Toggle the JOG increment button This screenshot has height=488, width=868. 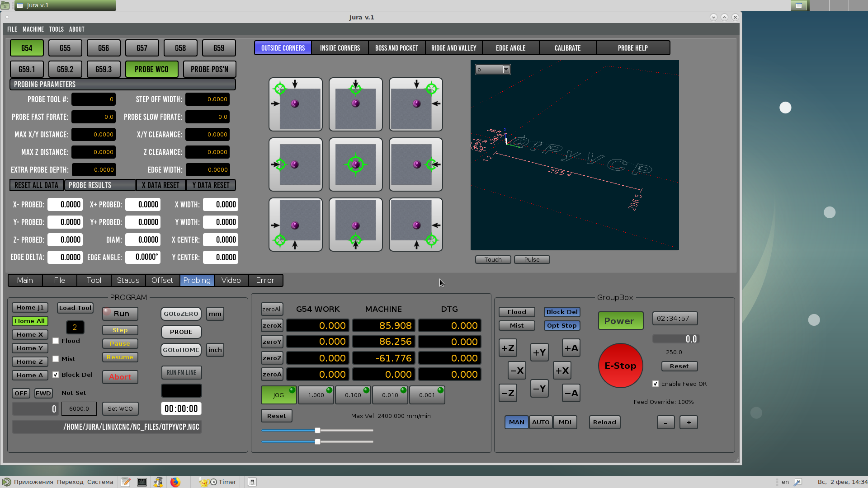click(279, 395)
